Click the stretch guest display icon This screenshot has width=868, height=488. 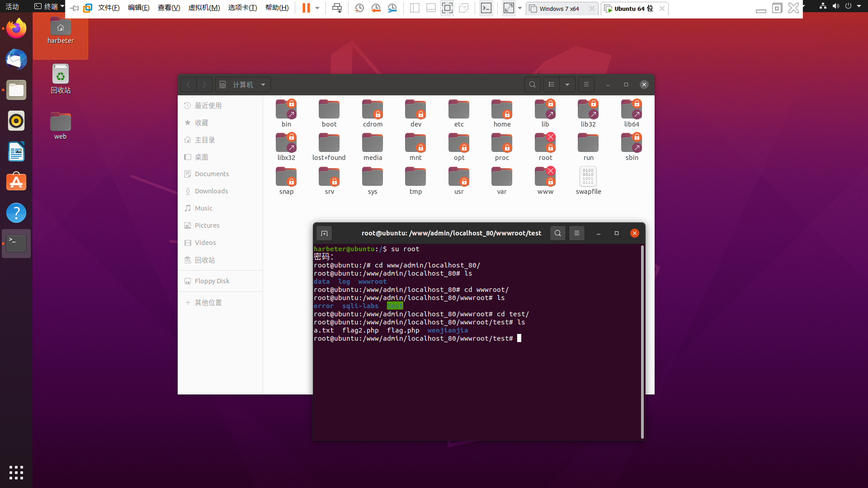coord(509,8)
